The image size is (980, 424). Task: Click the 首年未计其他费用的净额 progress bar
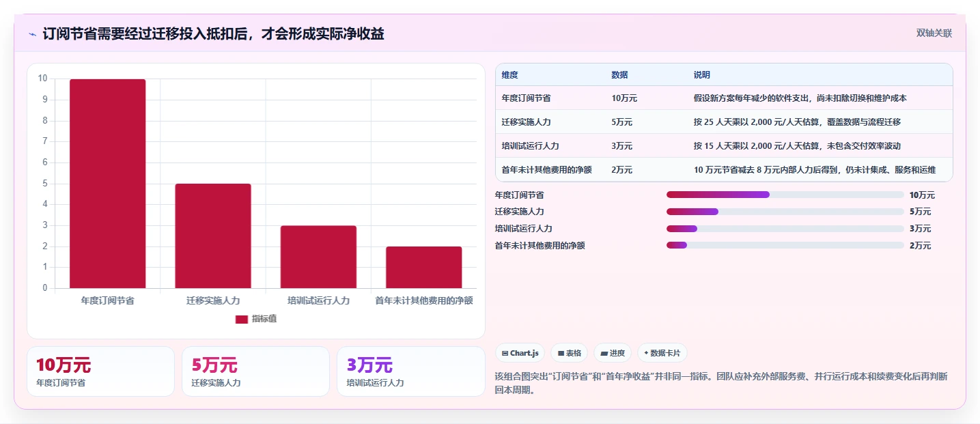785,245
